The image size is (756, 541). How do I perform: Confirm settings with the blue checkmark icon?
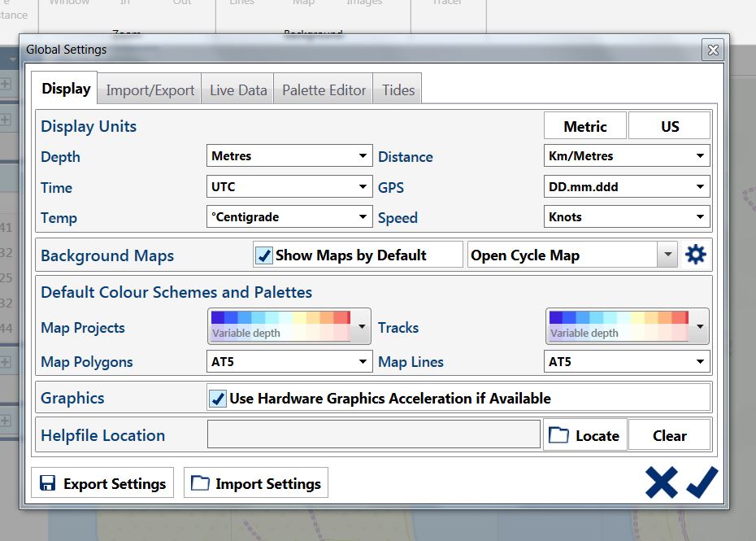(x=702, y=482)
